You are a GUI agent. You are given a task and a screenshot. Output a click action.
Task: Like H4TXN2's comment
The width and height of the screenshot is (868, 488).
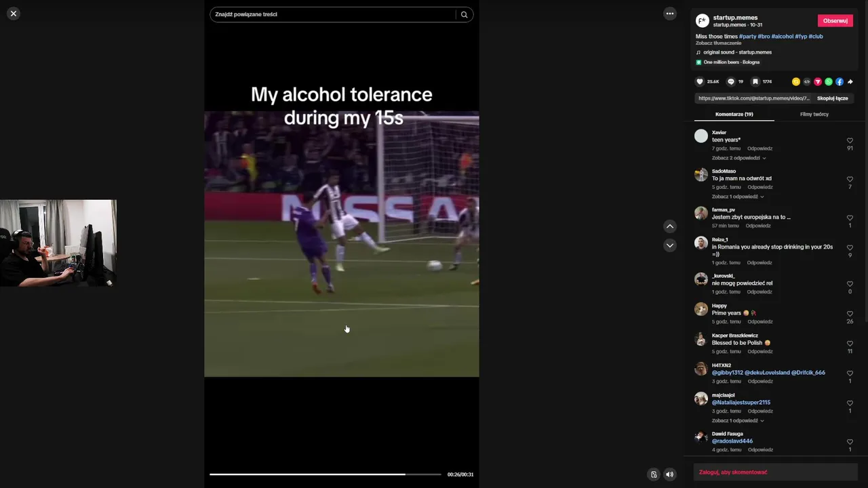click(850, 374)
